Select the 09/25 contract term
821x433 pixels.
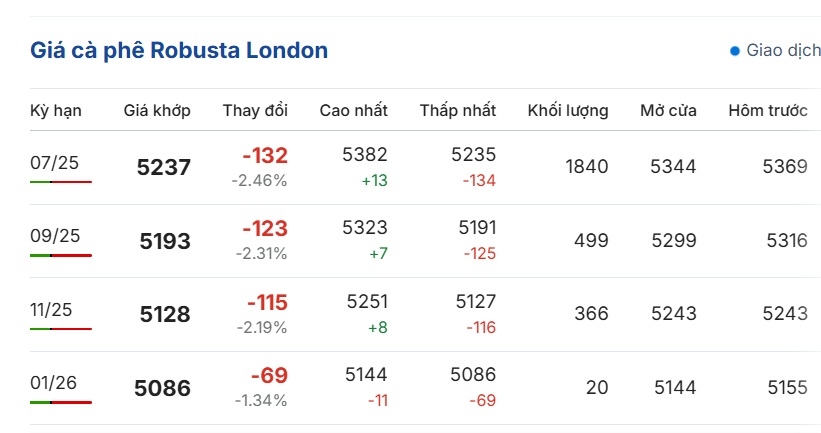pyautogui.click(x=55, y=236)
